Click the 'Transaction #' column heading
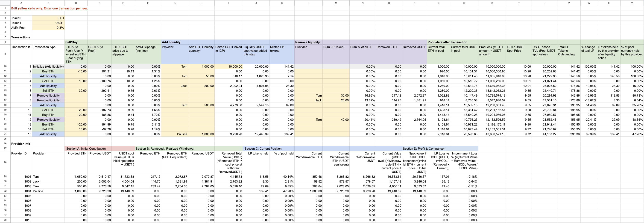The image size is (644, 223). pyautogui.click(x=21, y=54)
